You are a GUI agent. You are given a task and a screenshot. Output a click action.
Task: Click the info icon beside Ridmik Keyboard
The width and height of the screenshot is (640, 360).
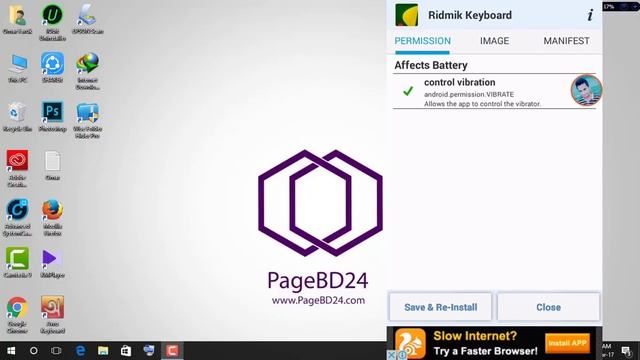tap(590, 15)
